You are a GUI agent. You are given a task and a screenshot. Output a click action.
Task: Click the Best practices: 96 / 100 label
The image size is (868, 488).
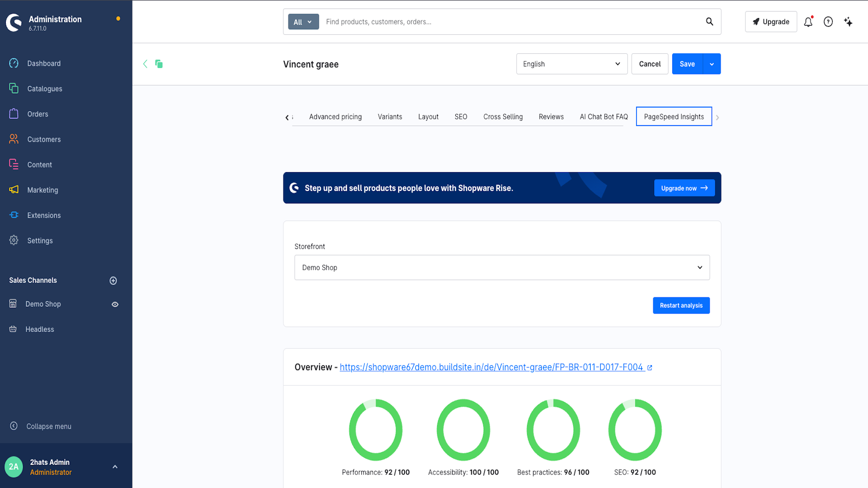pos(553,472)
